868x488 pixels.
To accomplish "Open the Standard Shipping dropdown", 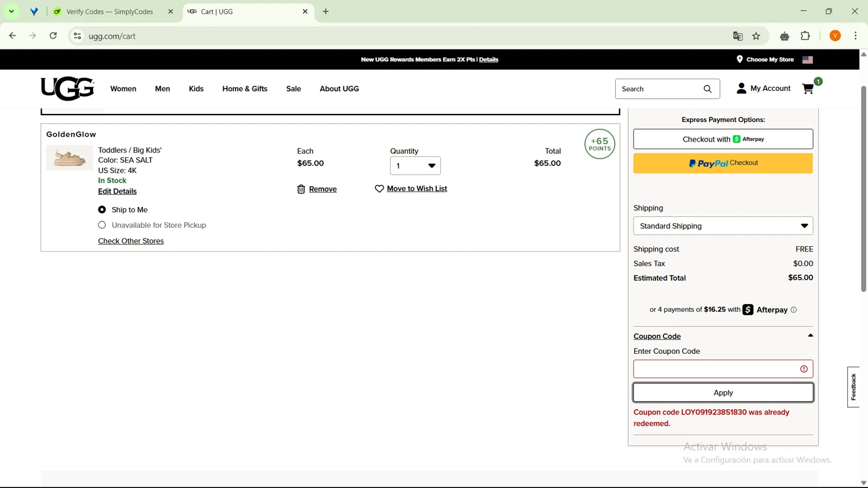I will point(723,226).
